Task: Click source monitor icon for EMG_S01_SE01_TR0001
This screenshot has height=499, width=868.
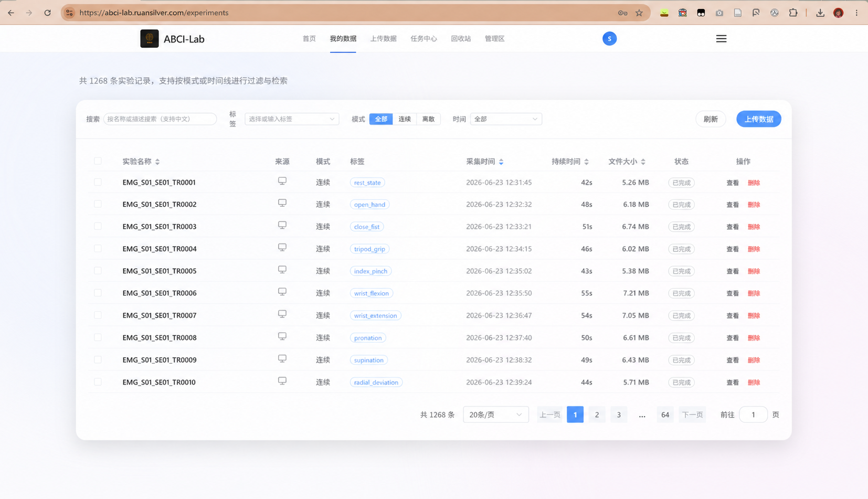Action: pyautogui.click(x=282, y=181)
